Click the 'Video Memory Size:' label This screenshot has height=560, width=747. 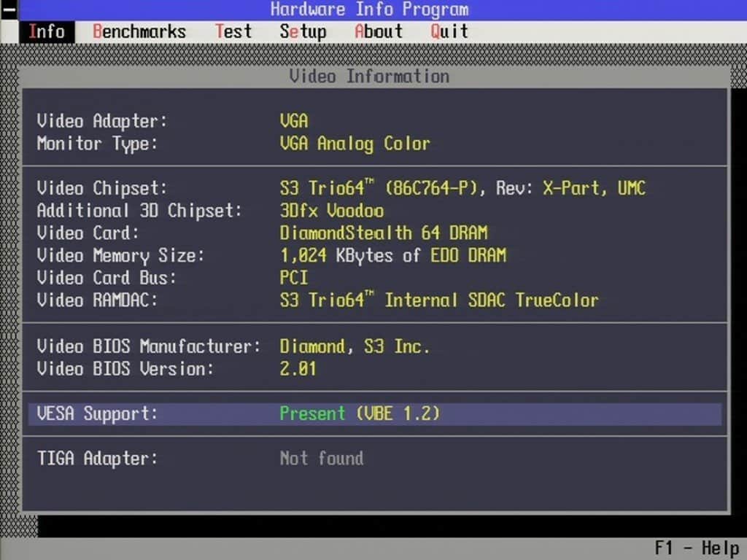(120, 256)
